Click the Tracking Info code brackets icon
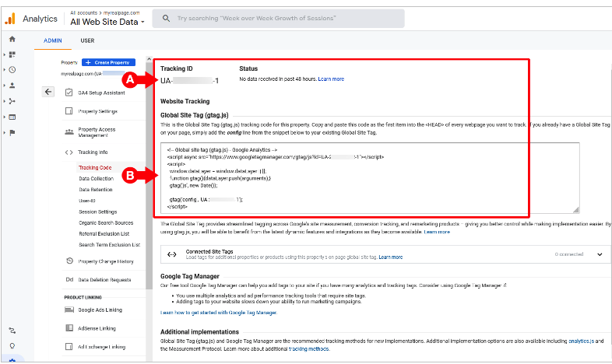The image size is (612, 364). [x=69, y=152]
